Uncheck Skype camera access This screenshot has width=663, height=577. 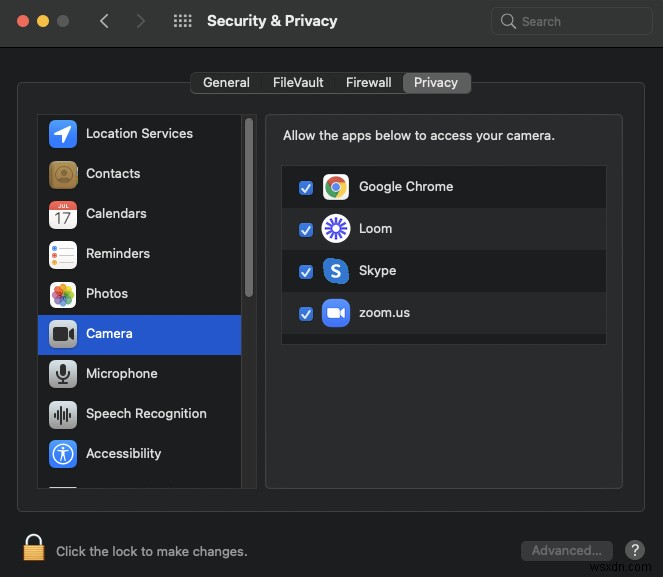click(x=306, y=271)
